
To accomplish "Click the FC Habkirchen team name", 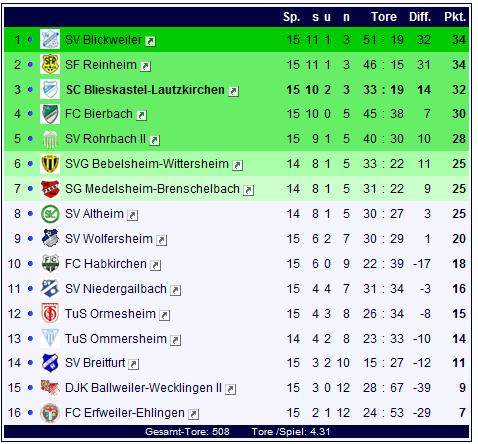I will click(106, 264).
